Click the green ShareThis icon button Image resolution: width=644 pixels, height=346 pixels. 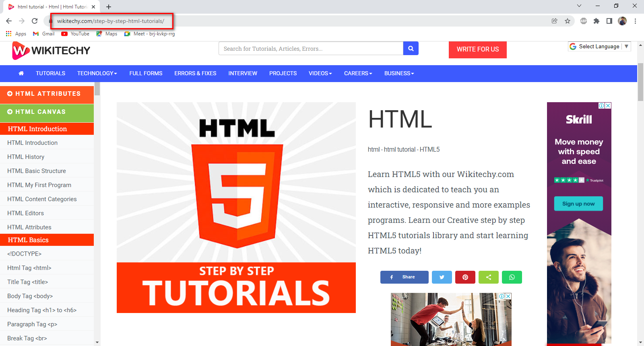[x=488, y=277]
